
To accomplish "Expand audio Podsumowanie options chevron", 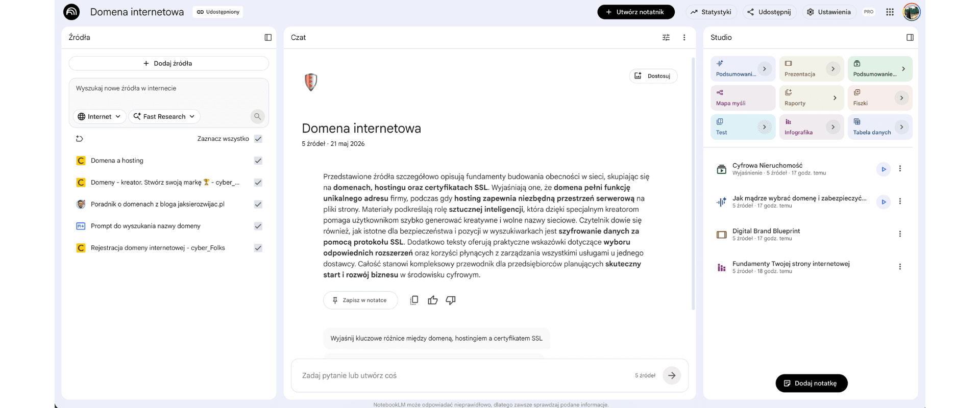I will (764, 69).
